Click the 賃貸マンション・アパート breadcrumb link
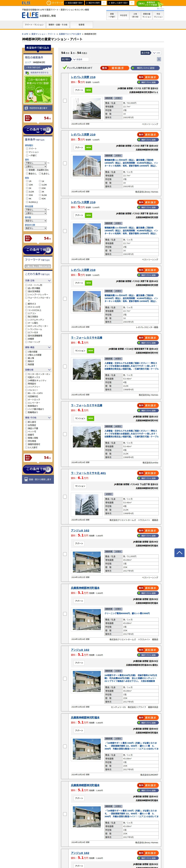The width and height of the screenshot is (186, 868). pos(44,34)
